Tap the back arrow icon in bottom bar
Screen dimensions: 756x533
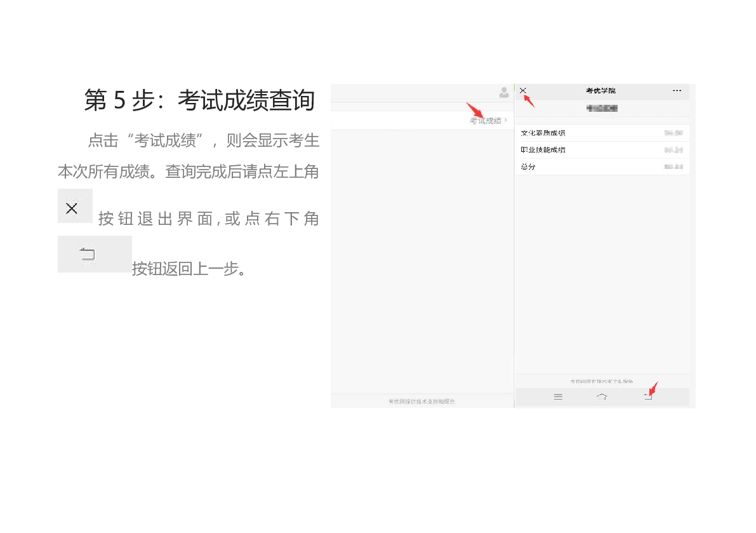pyautogui.click(x=647, y=397)
